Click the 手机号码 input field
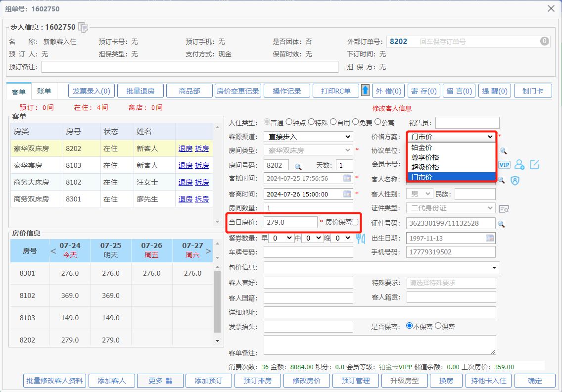The height and width of the screenshot is (392, 562). (451, 252)
